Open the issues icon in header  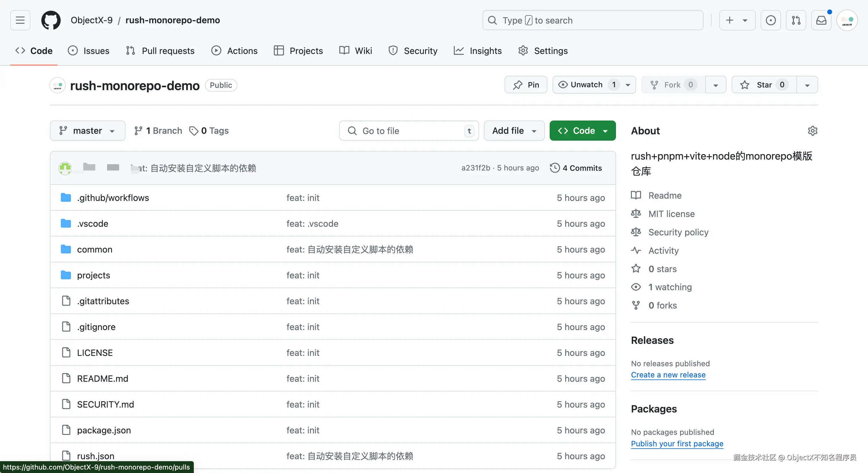tap(771, 20)
